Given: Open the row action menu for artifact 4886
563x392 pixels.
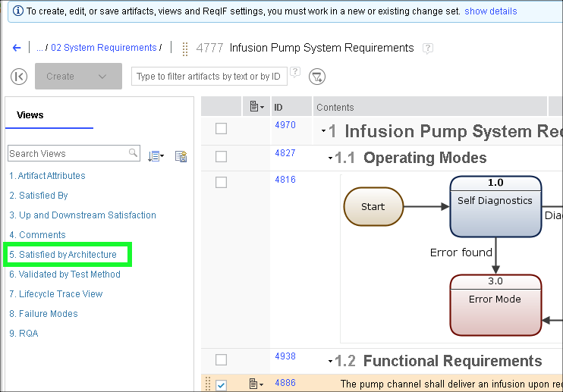Looking at the screenshot, I should point(256,384).
